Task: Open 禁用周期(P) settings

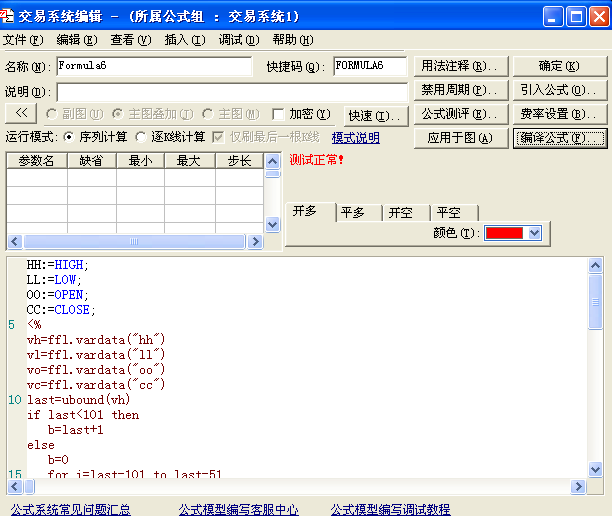Action: click(461, 90)
